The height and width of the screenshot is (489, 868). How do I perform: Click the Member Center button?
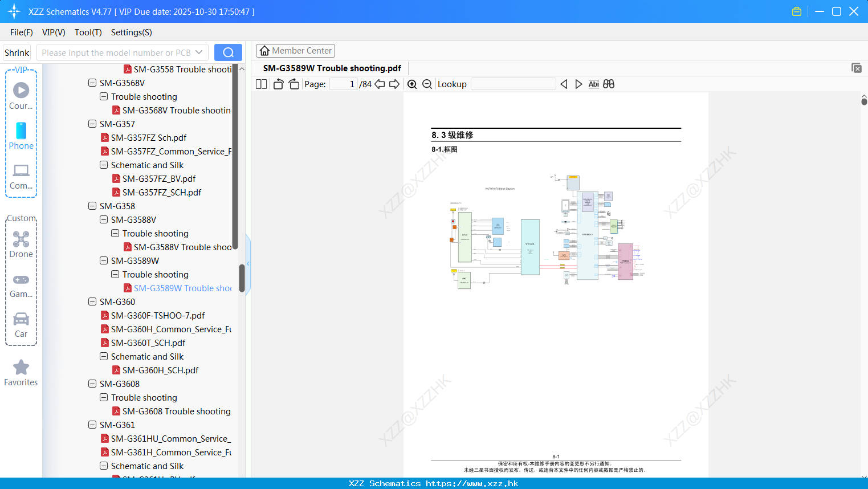click(295, 51)
